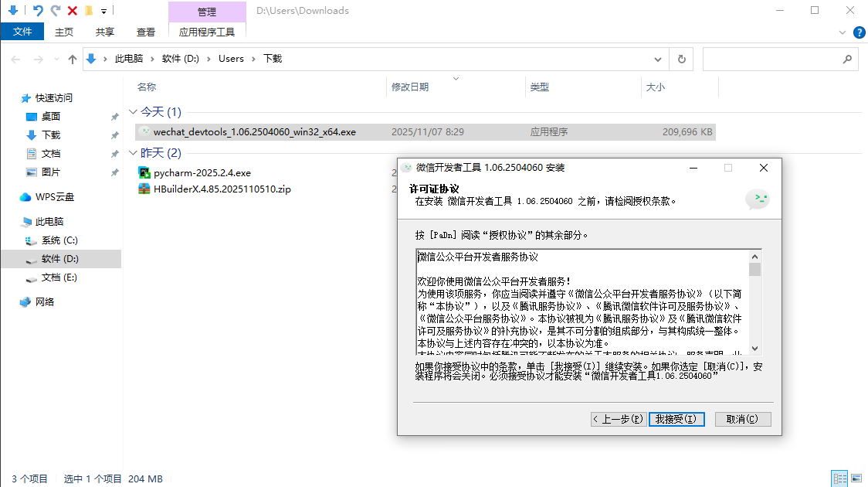Click the license agreement vertical scrollbar thumb
Viewport: 868px width, 487px height.
tap(754, 269)
